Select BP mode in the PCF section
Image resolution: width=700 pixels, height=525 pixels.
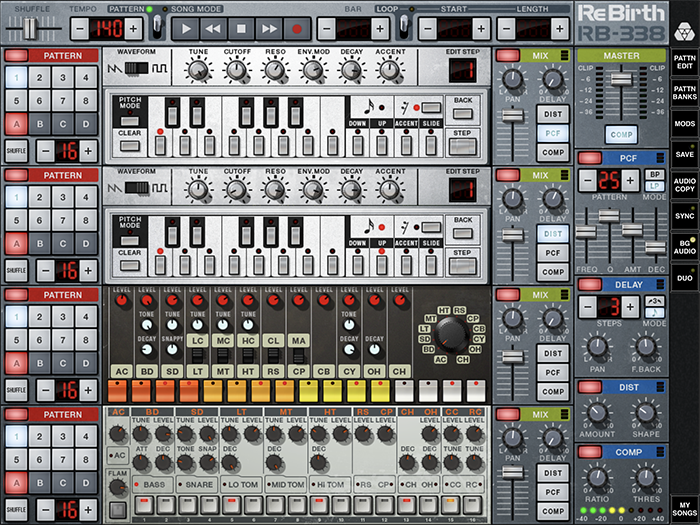click(654, 175)
